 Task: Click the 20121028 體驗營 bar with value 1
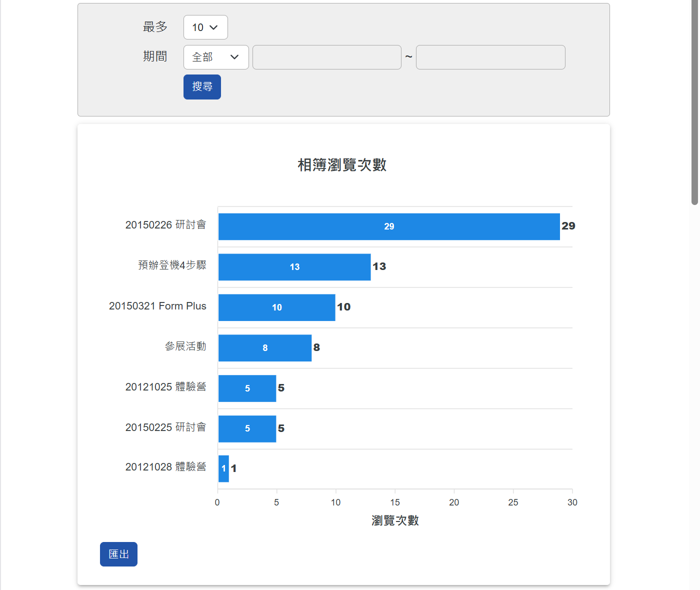pyautogui.click(x=223, y=468)
